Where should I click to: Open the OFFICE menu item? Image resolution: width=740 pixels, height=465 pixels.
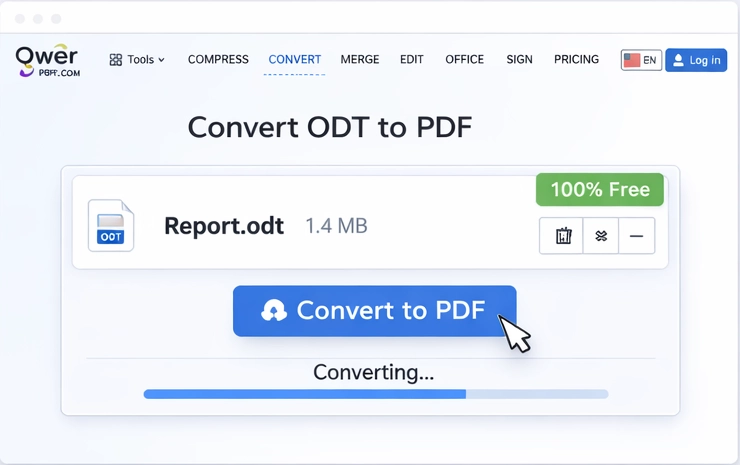(x=464, y=59)
